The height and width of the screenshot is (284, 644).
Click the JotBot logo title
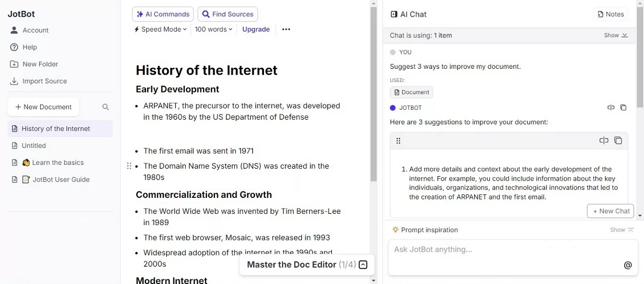(21, 14)
